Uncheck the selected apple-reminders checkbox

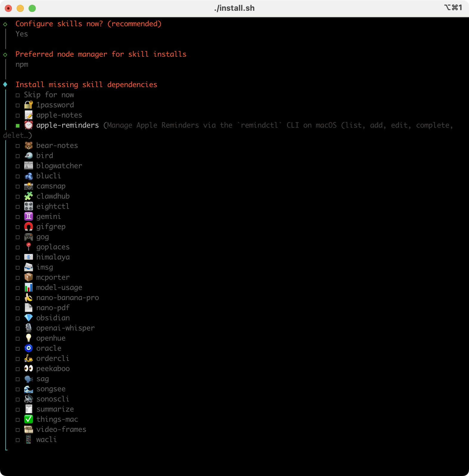coord(18,126)
